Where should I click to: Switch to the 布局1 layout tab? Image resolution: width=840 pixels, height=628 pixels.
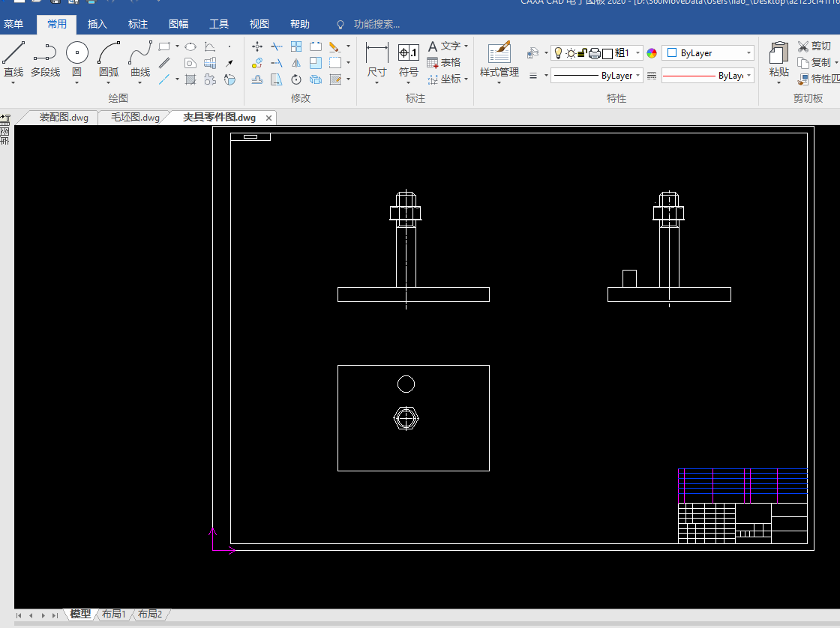[x=113, y=614]
